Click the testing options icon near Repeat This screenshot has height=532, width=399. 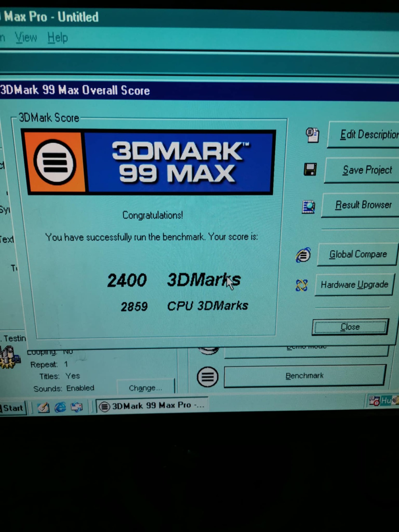click(10, 358)
